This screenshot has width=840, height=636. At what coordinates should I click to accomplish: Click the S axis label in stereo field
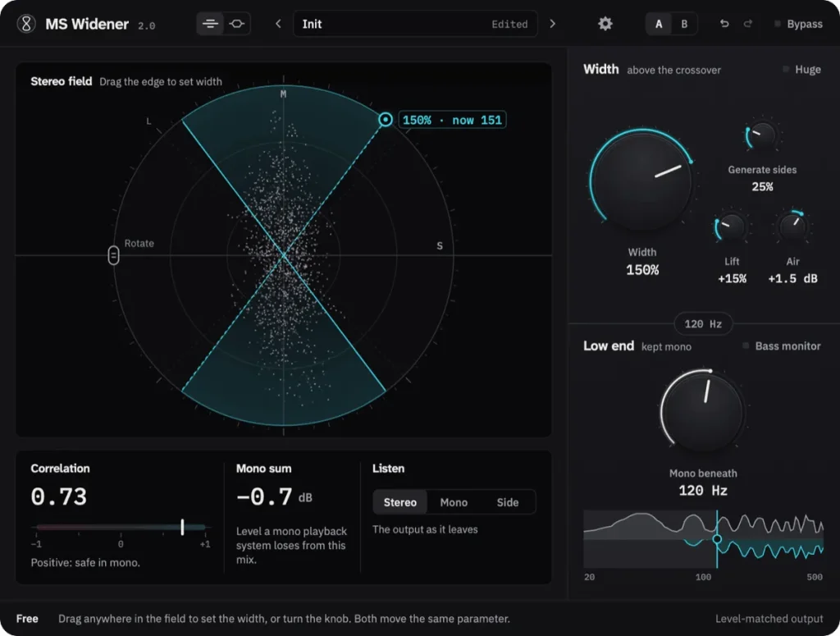[440, 246]
